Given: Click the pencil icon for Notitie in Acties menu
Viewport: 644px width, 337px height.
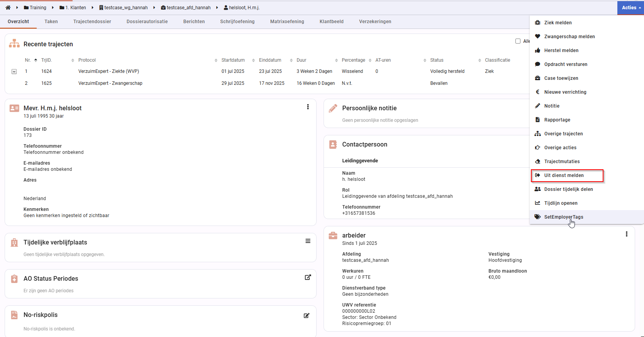Looking at the screenshot, I should [537, 106].
